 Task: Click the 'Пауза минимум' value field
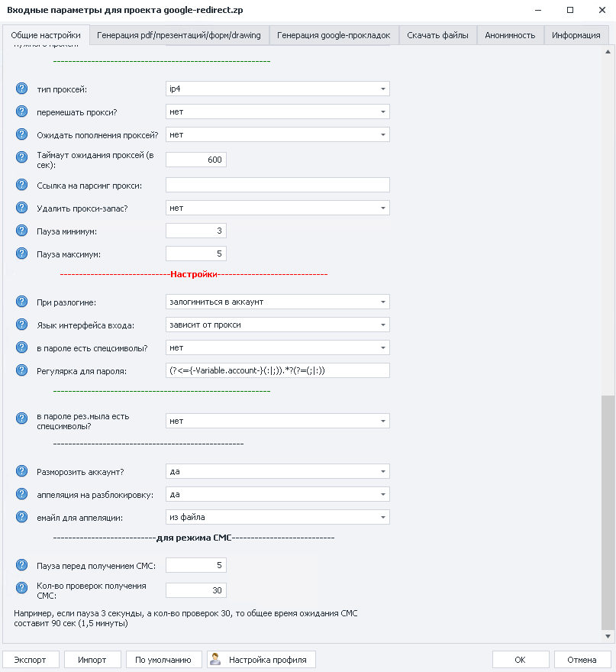[x=195, y=231]
